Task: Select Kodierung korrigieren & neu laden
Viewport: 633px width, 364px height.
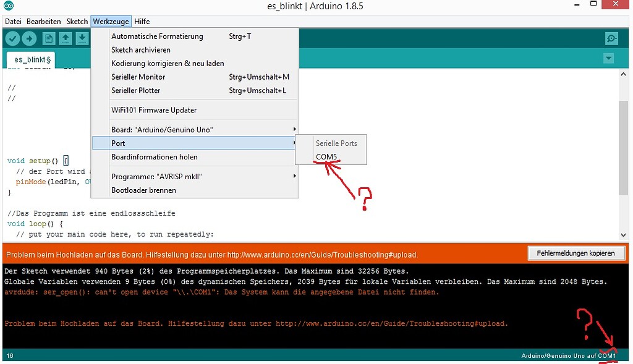Action: 195,64
